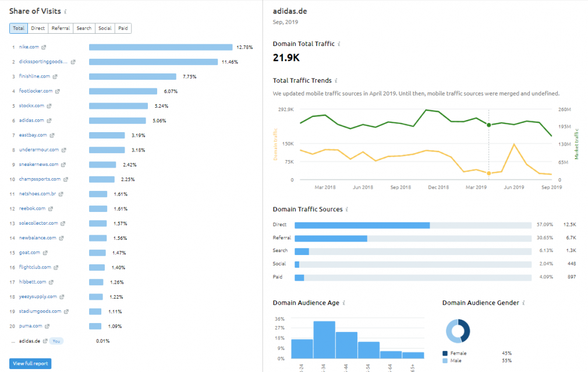588x372 pixels.
Task: Click the Male legend color swatch
Action: pyautogui.click(x=445, y=361)
